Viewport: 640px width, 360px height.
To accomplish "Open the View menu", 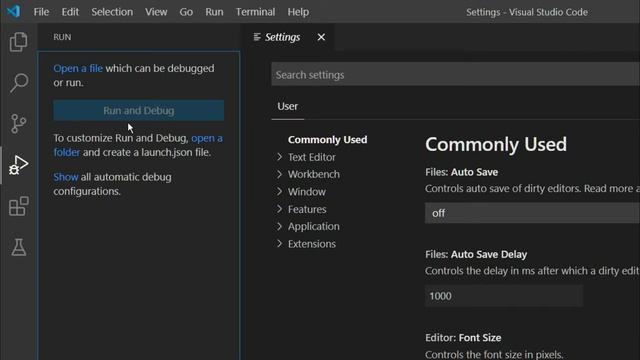I will click(x=156, y=12).
